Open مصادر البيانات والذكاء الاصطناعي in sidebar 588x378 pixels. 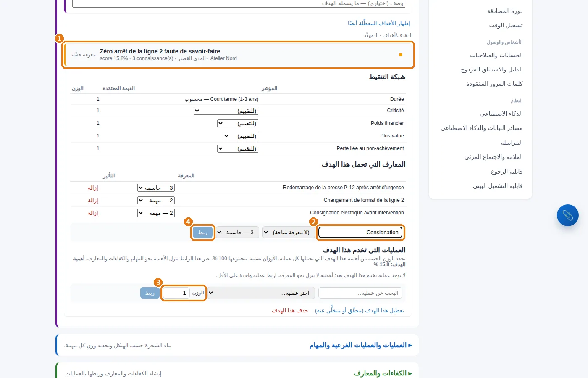pos(482,128)
